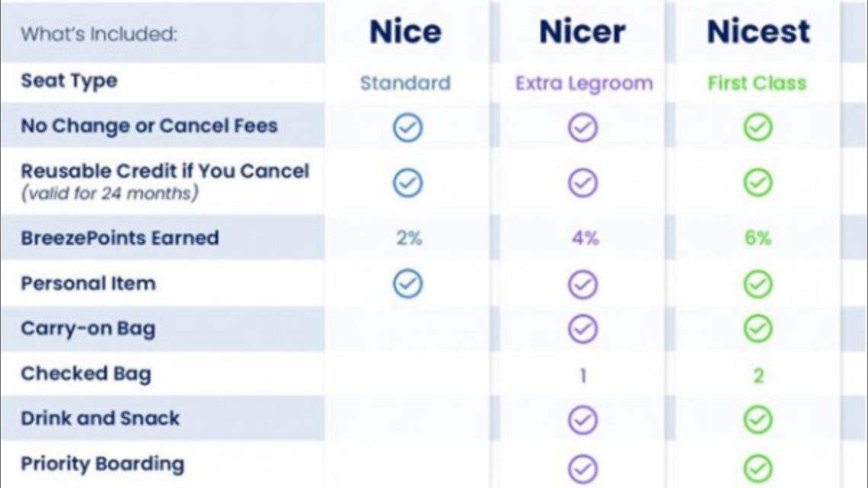
Task: Click the Nice checkmark for Personal Item
Action: [408, 284]
